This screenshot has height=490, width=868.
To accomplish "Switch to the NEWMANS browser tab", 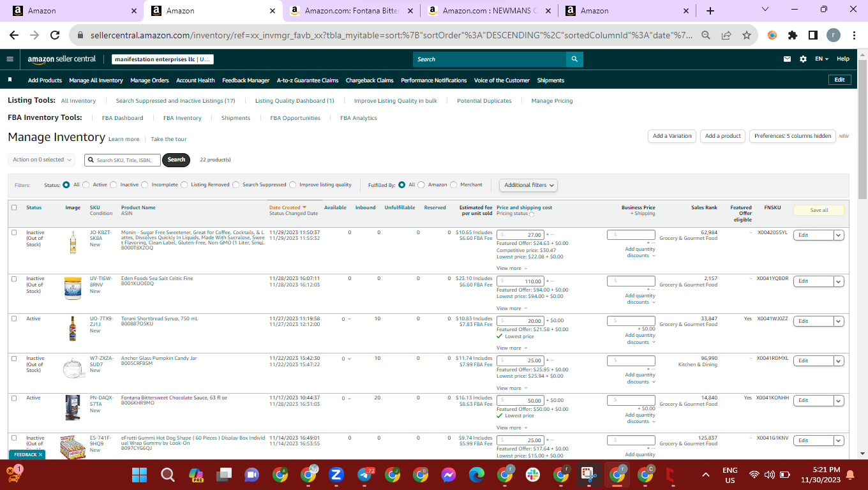I will (490, 11).
